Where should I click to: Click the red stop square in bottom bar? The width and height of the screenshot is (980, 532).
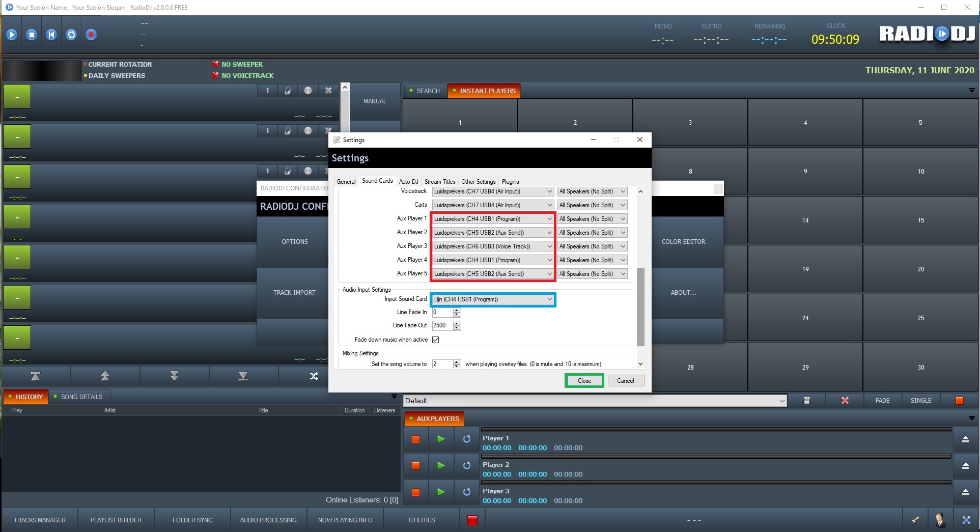click(x=472, y=520)
